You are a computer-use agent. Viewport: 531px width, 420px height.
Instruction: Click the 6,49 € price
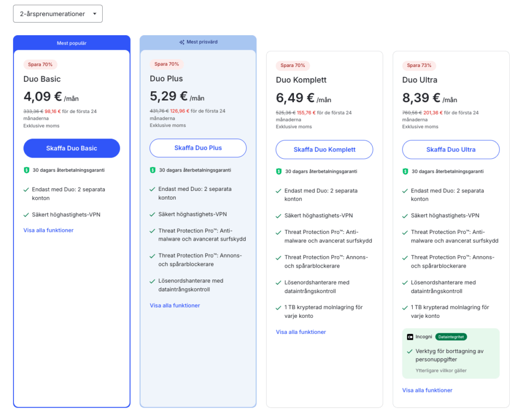[295, 98]
